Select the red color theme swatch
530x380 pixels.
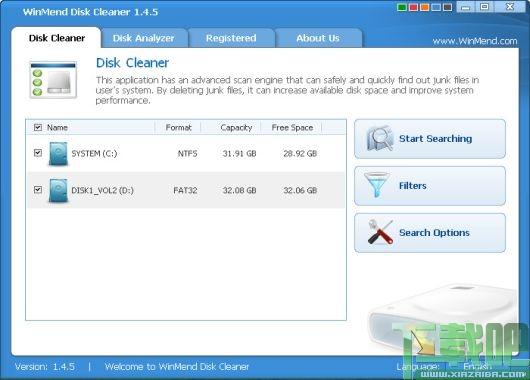(x=413, y=7)
